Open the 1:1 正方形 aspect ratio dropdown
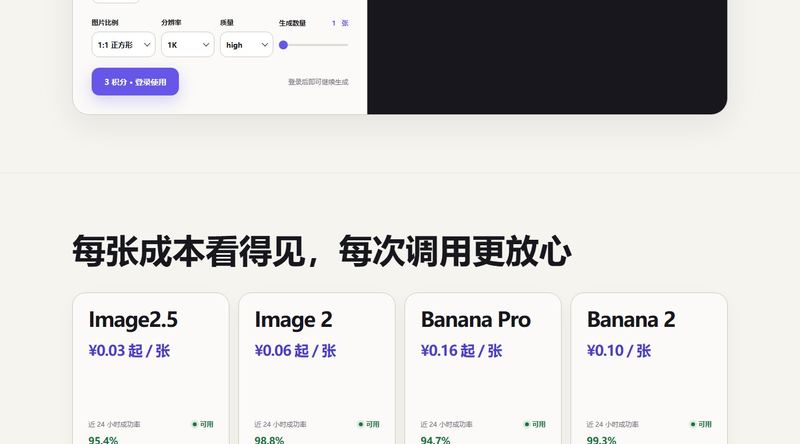 [123, 45]
